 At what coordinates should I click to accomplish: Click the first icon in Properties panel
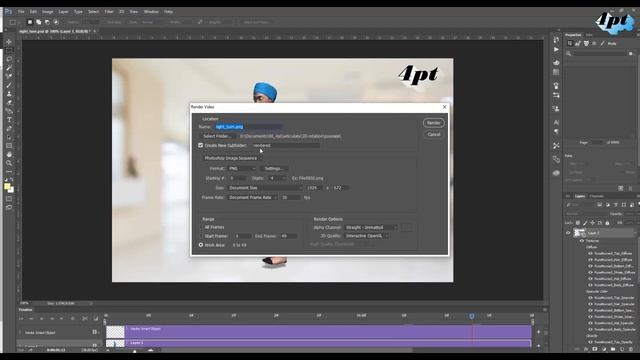click(570, 43)
